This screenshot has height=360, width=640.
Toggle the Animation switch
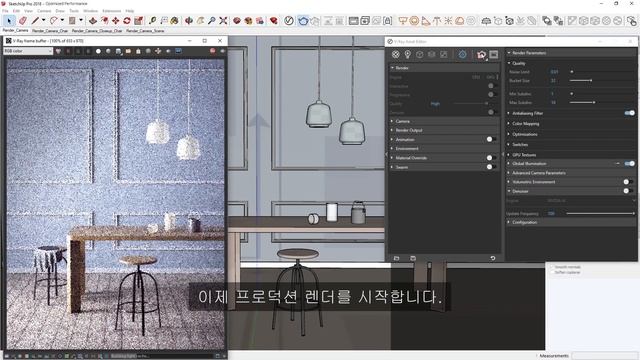(491, 139)
